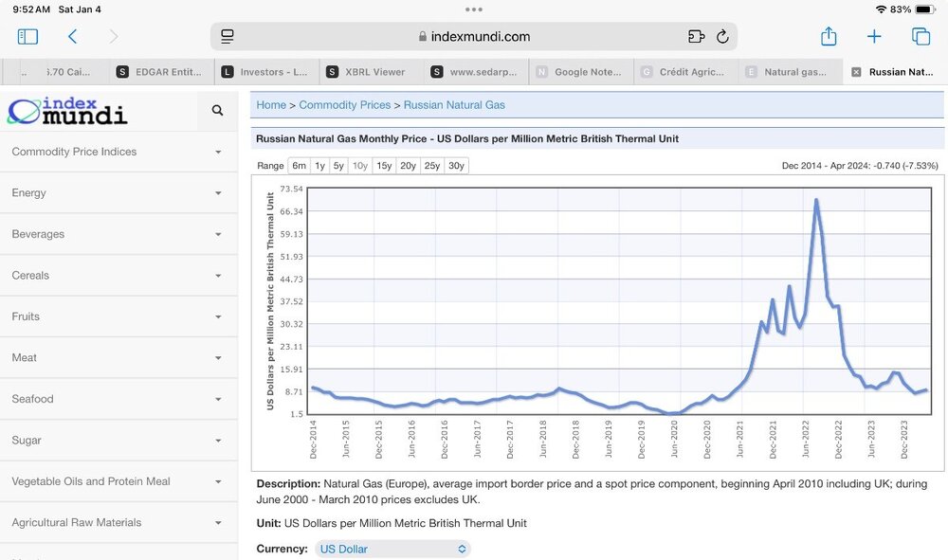This screenshot has width=948, height=560.
Task: Show the tab overview icon
Action: (921, 37)
